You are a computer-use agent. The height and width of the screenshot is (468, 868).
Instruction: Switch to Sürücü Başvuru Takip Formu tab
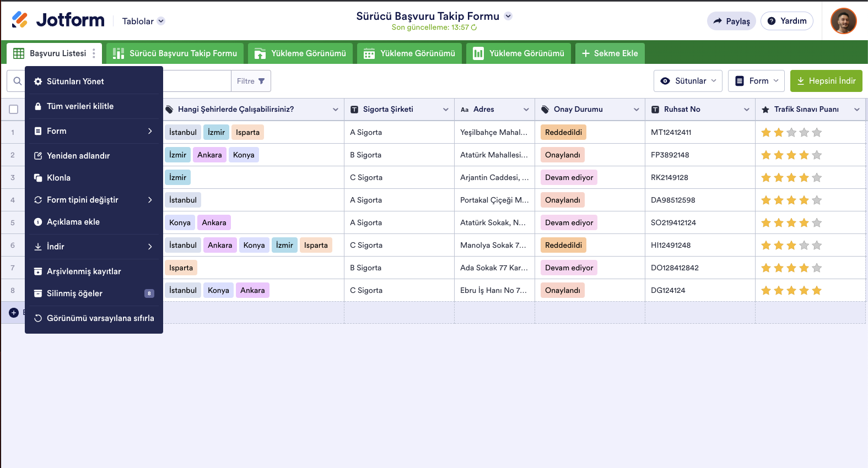click(175, 53)
